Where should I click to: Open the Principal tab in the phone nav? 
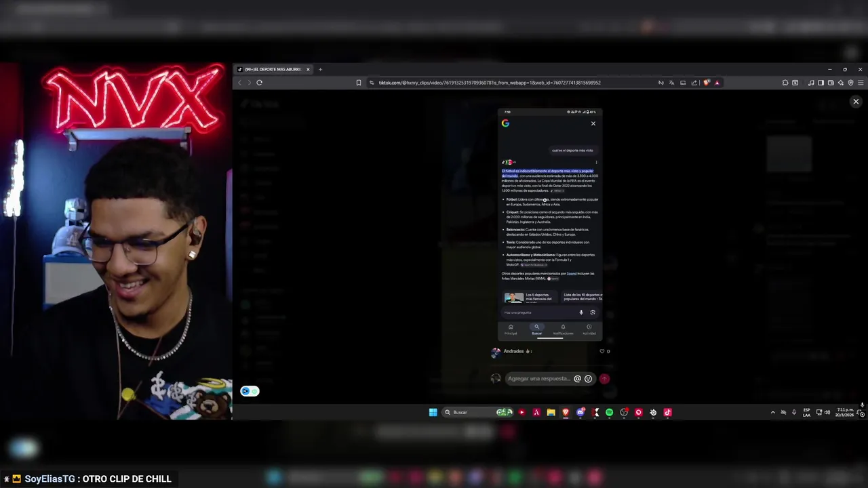tap(511, 329)
